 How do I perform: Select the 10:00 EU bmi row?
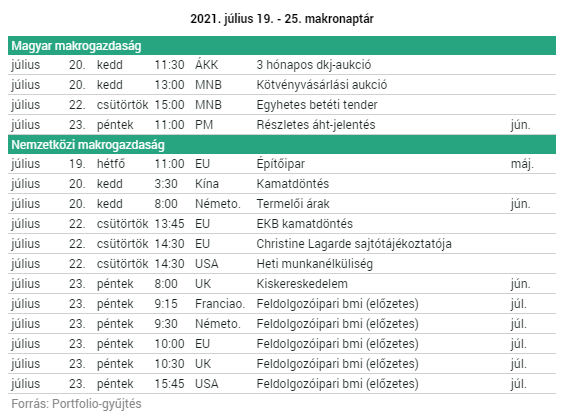pyautogui.click(x=282, y=344)
